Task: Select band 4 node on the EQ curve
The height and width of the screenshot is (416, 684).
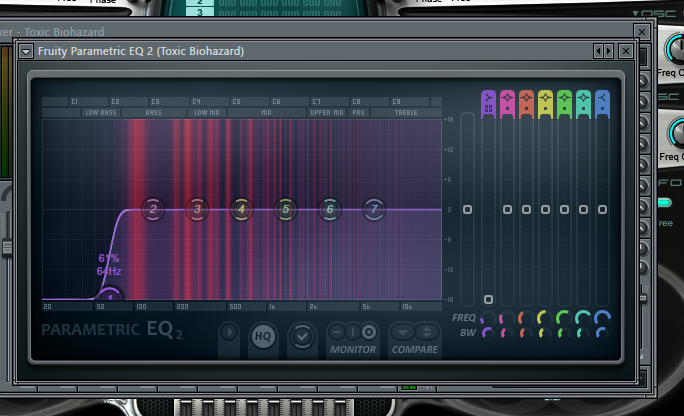Action: [241, 209]
